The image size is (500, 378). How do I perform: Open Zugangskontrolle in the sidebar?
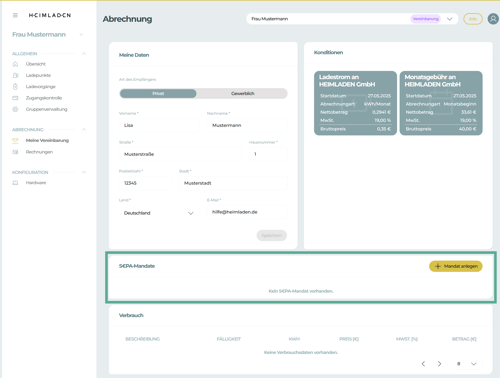tap(44, 98)
